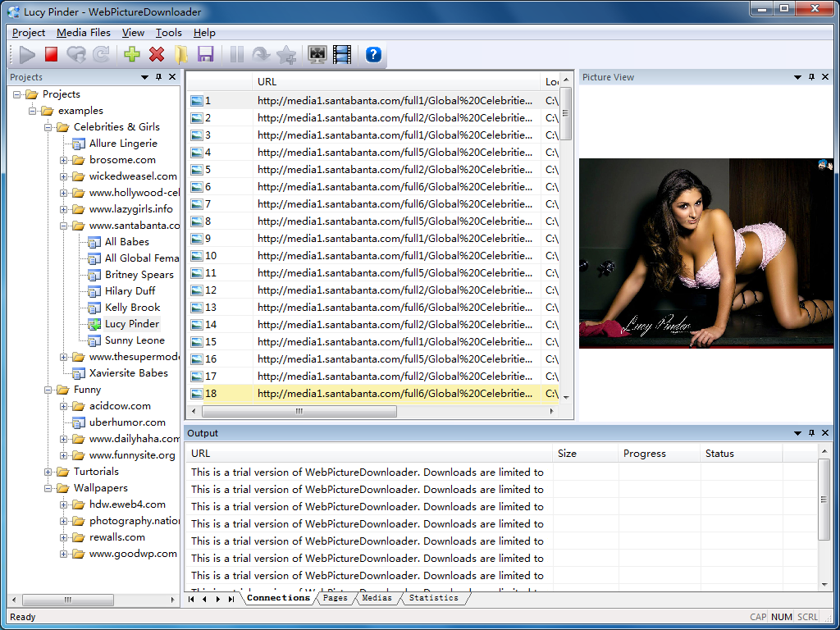Go to first output tab arrow
840x630 pixels.
191,599
